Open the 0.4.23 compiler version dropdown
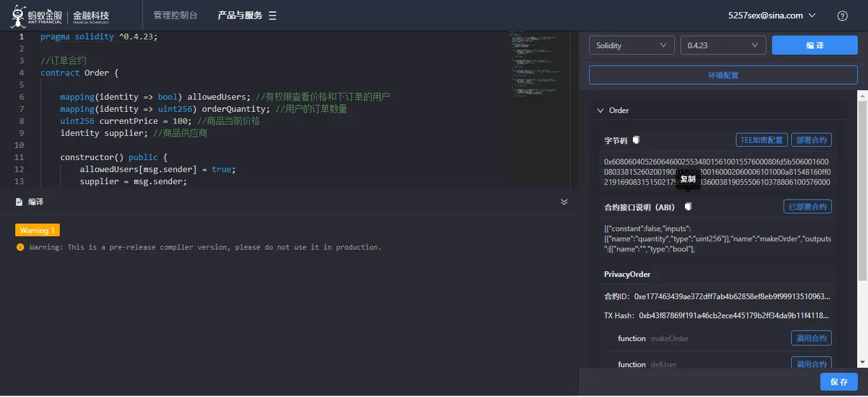This screenshot has width=868, height=397. coord(723,45)
